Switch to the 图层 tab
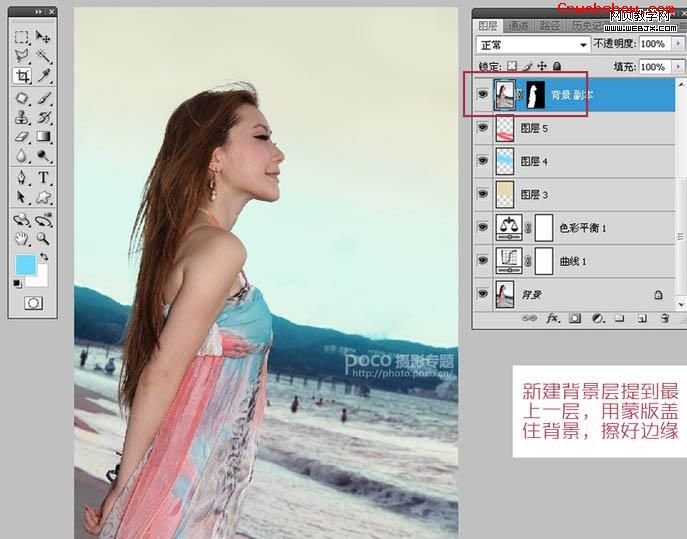Screen dimensions: 687x539 tap(488, 25)
